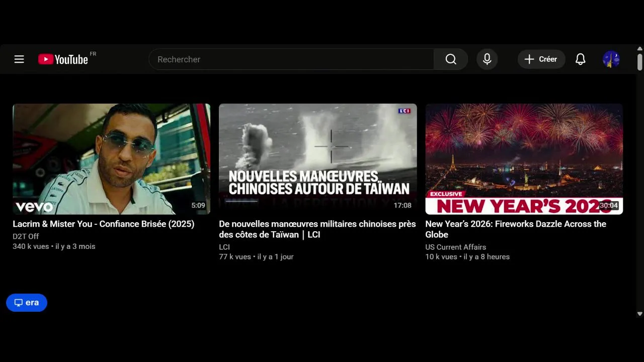The height and width of the screenshot is (362, 644).
Task: Open the account avatar menu
Action: [611, 59]
